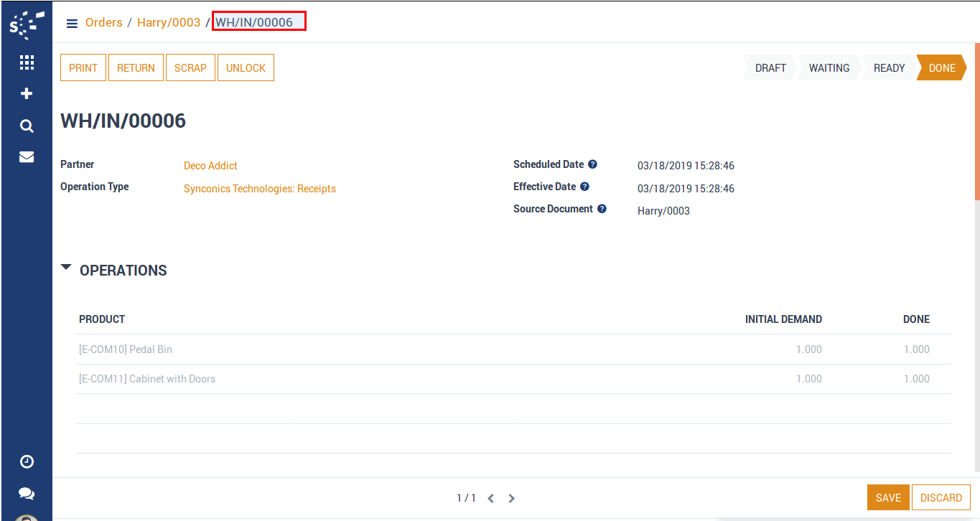Open messages envelope icon in sidebar

pyautogui.click(x=27, y=157)
